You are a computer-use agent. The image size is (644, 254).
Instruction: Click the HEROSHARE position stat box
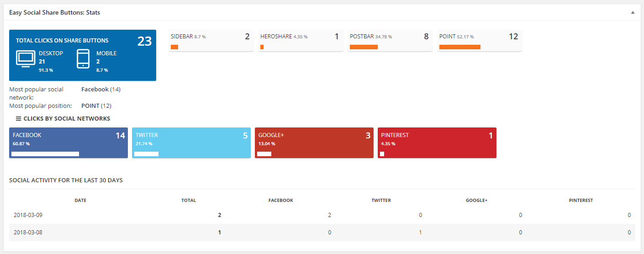(x=301, y=40)
